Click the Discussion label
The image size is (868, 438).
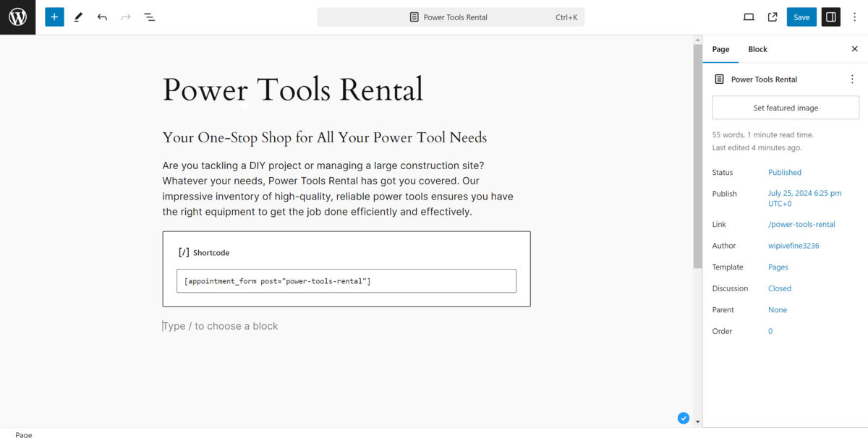coord(731,288)
